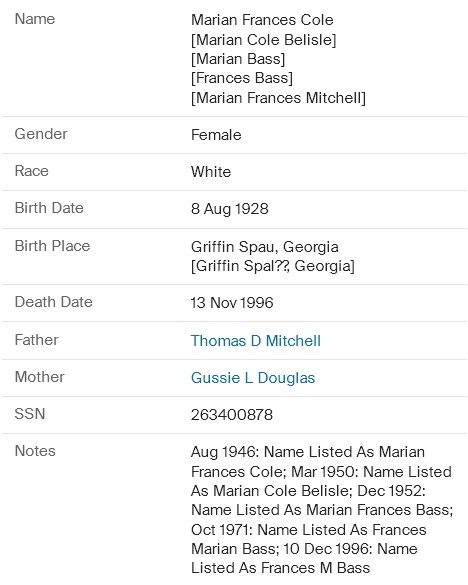Open the Gussie L Douglas mother link

point(253,378)
